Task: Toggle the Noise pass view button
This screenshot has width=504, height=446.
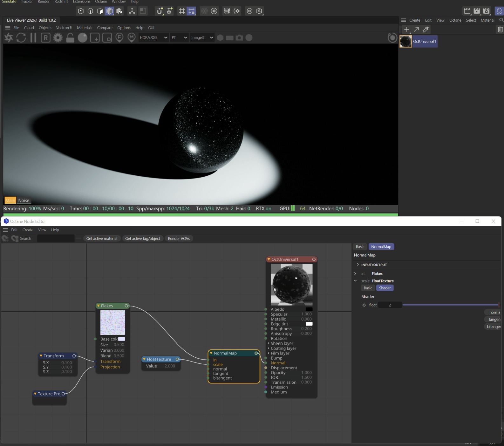Action: coord(24,200)
